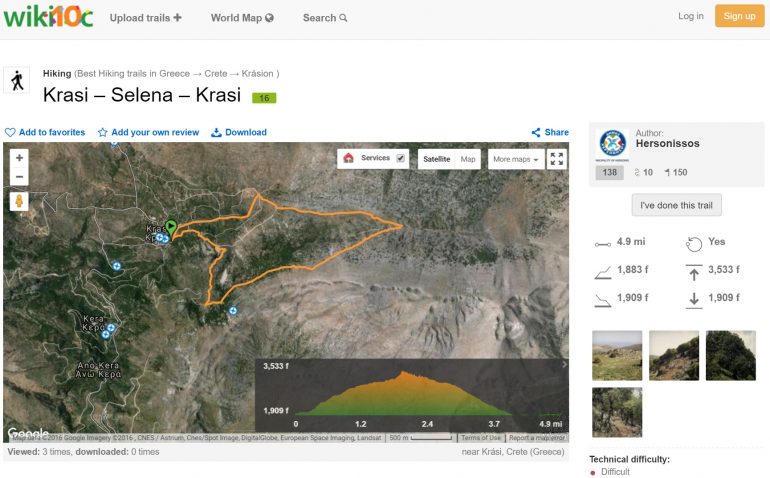
Task: Open the World Map menu item
Action: click(242, 17)
